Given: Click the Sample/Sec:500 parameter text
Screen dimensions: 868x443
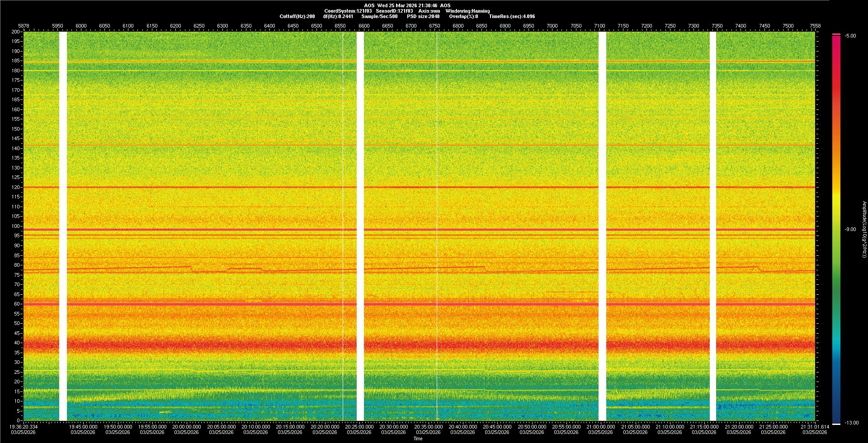Looking at the screenshot, I should point(379,16).
